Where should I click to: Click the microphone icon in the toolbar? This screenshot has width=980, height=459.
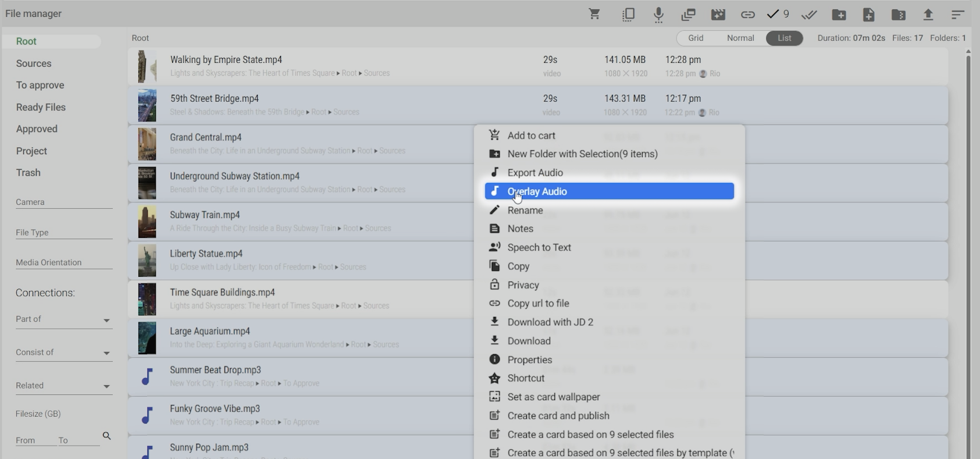tap(658, 15)
